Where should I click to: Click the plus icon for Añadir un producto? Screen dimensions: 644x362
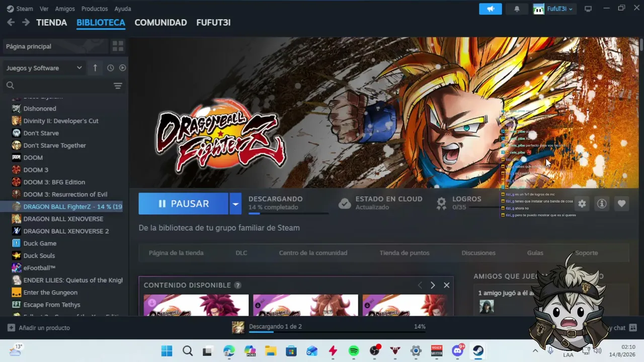pyautogui.click(x=11, y=328)
